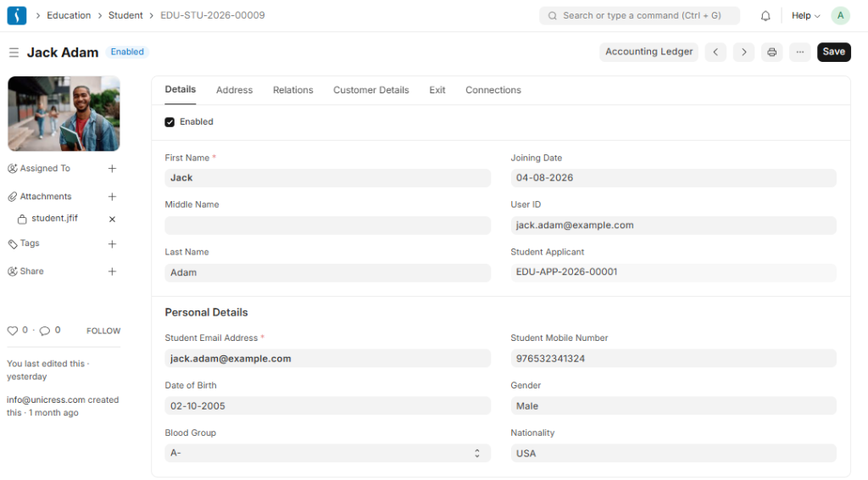
Task: Edit the Nationality field showing USA
Action: [x=673, y=453]
